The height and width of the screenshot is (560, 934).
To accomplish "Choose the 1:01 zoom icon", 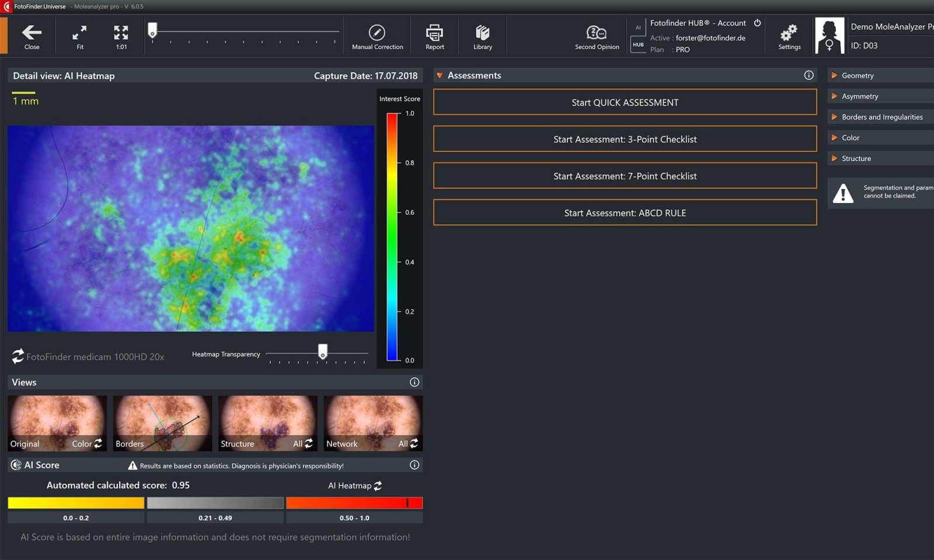I will (121, 32).
